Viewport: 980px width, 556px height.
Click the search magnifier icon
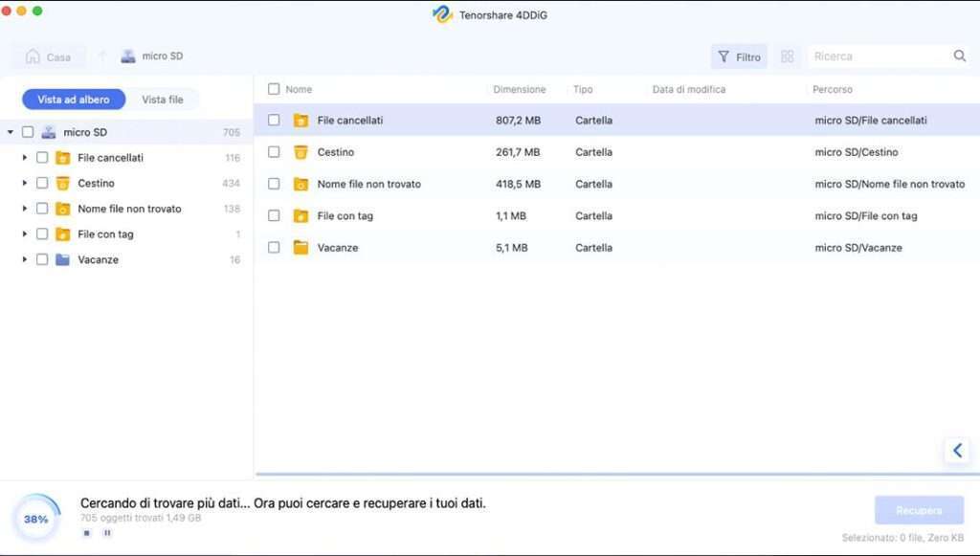tap(959, 56)
